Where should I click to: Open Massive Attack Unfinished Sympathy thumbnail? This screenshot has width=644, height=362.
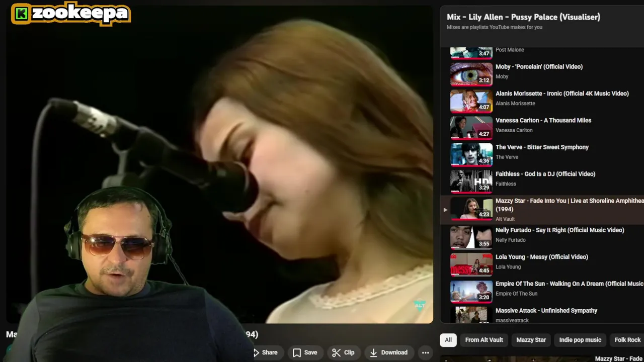point(471,315)
